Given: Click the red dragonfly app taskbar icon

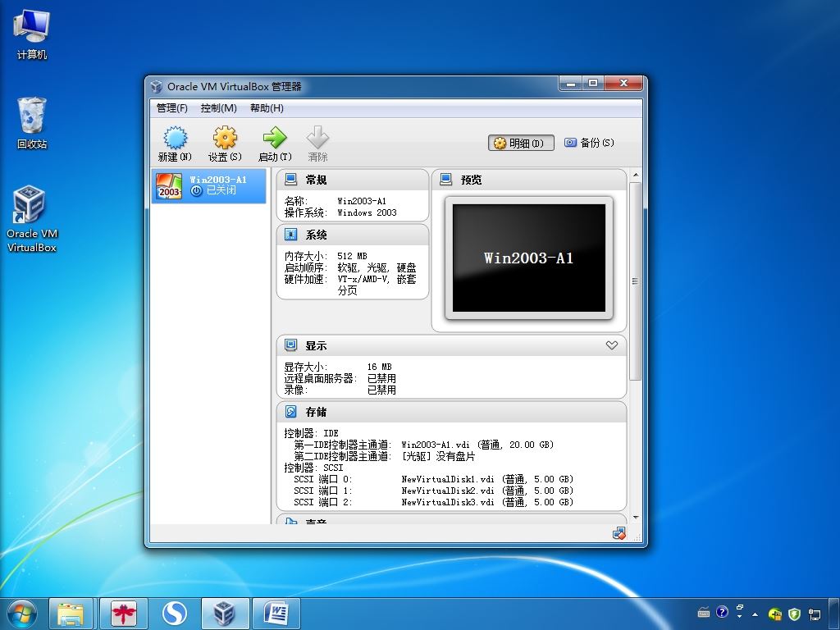Looking at the screenshot, I should click(124, 614).
